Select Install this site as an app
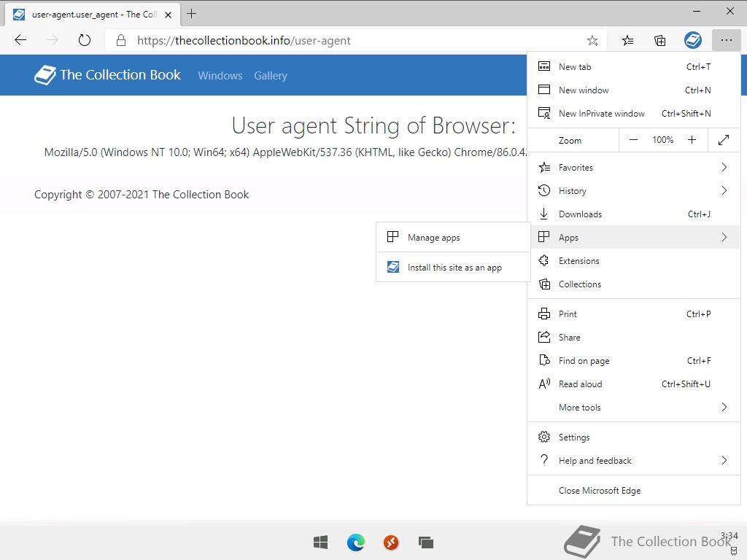Viewport: 747px width, 560px height. click(x=453, y=267)
